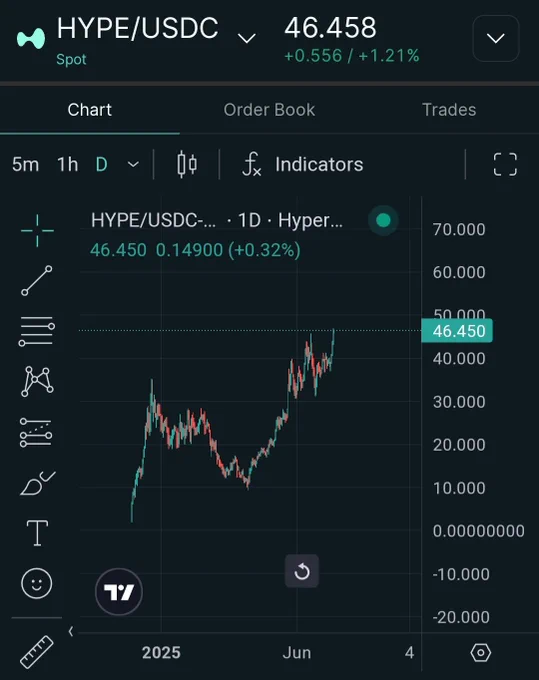Select the forecasting position tool

(36, 432)
